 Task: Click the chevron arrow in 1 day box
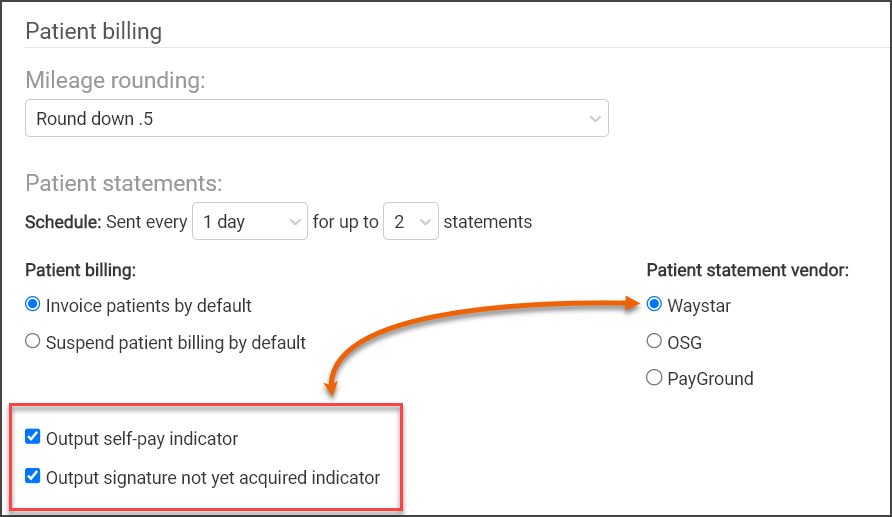[x=295, y=222]
